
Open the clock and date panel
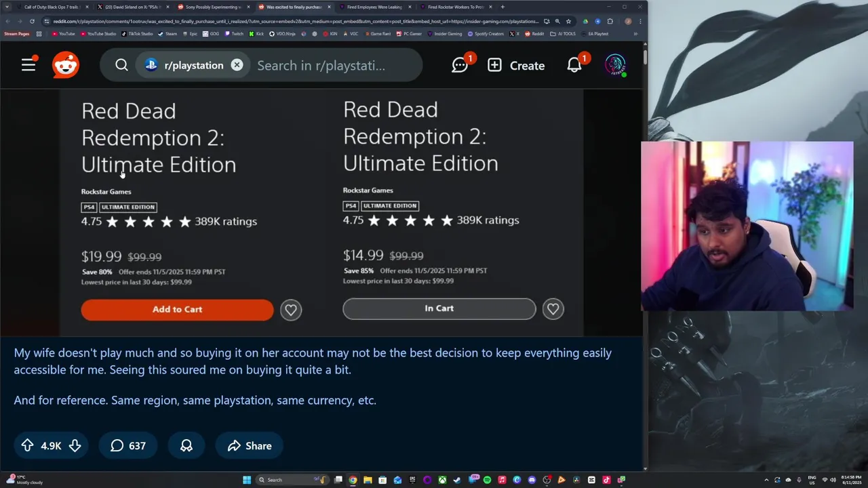point(850,480)
